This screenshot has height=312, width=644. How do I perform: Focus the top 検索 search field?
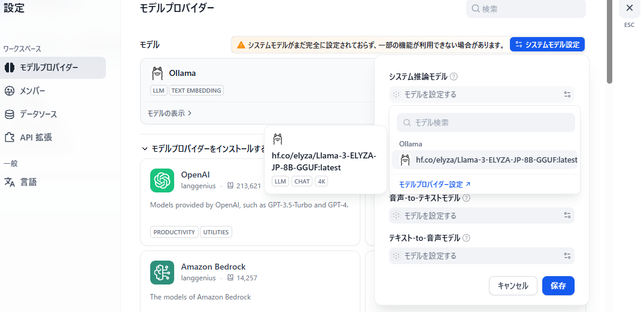525,8
